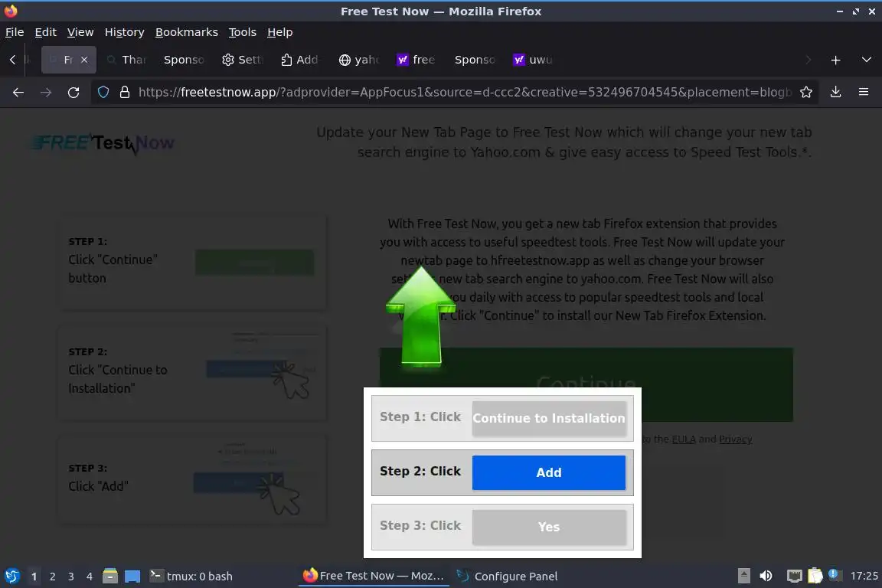The width and height of the screenshot is (882, 588).
Task: Open the Firefox hamburger menu
Action: click(864, 93)
